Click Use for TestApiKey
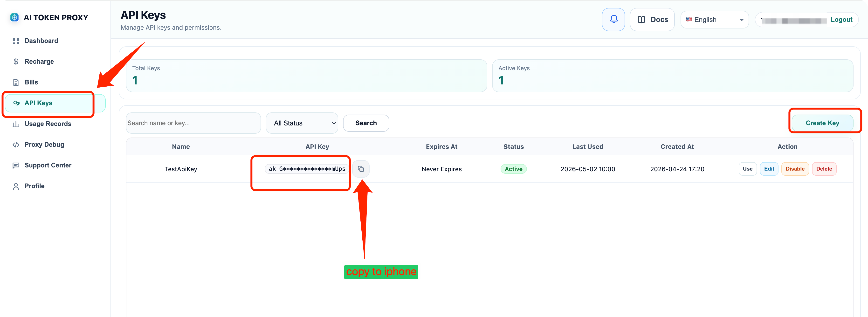Image resolution: width=868 pixels, height=317 pixels. (x=747, y=169)
